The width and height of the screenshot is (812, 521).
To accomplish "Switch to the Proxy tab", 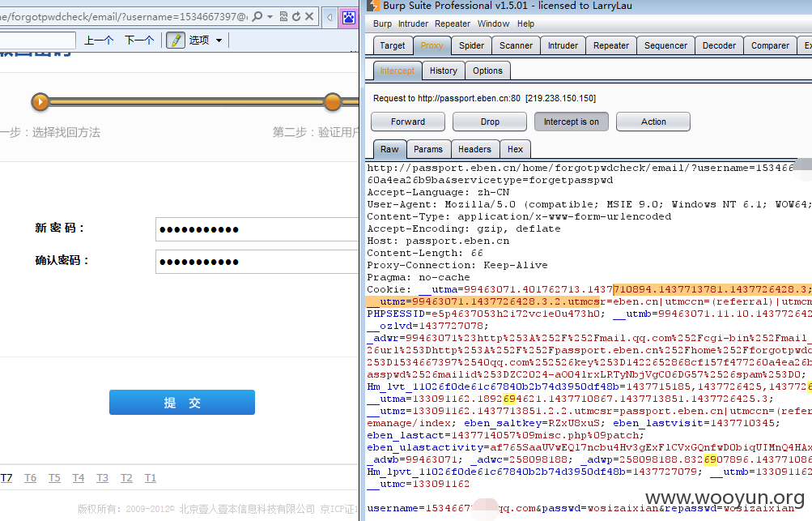I will (x=432, y=45).
